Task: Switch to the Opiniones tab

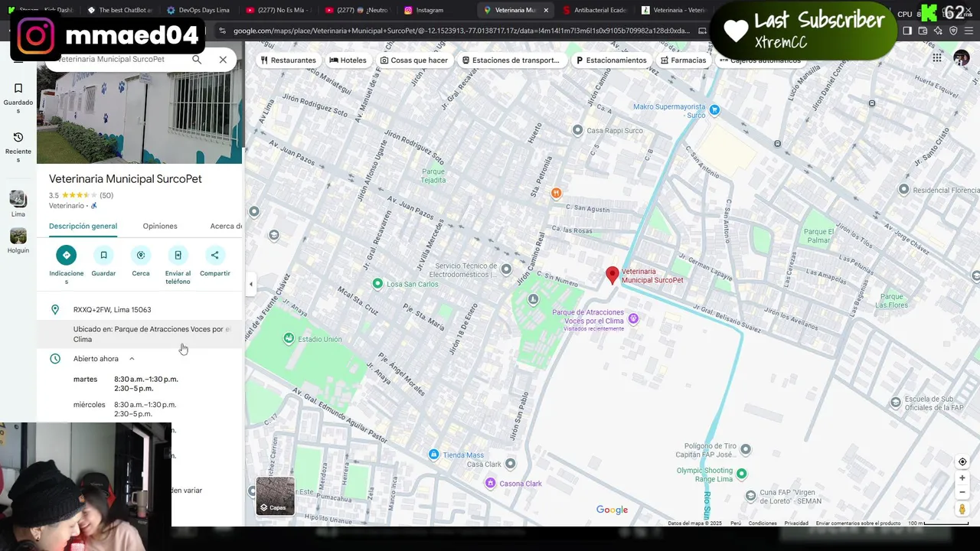Action: [x=160, y=226]
